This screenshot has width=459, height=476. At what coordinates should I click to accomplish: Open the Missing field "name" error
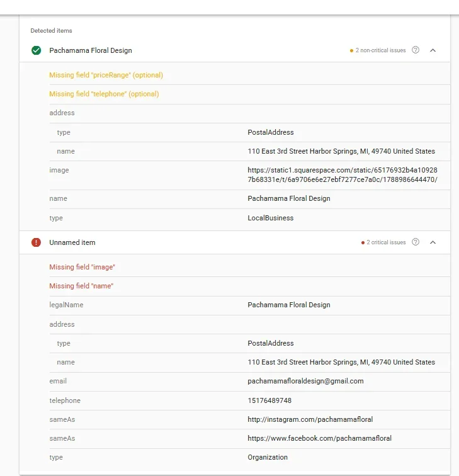pos(81,286)
